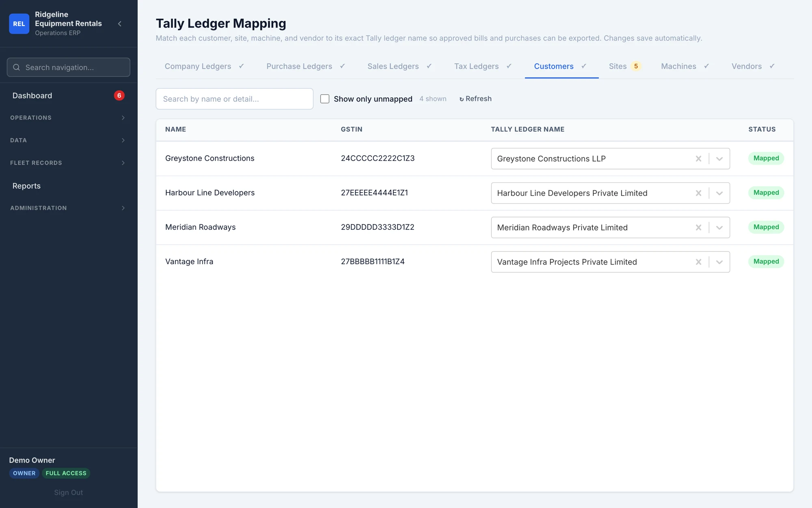The image size is (812, 508).
Task: Collapse the sidebar with the chevron arrow
Action: click(x=120, y=24)
